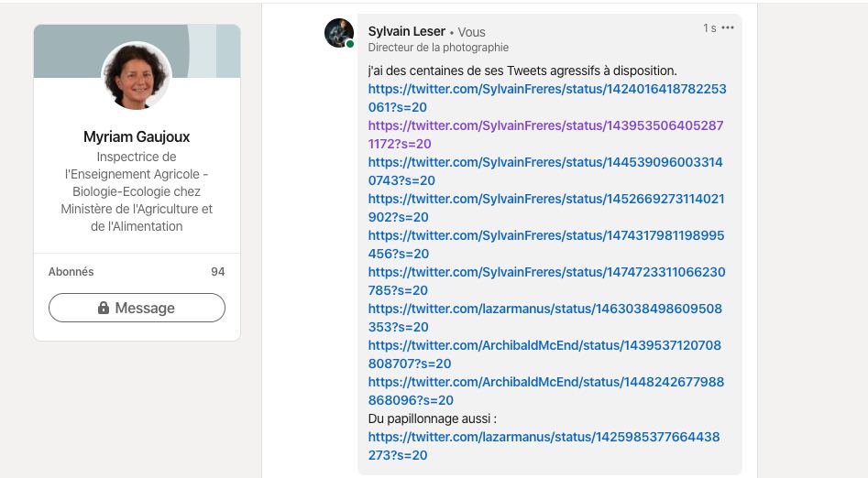The image size is (868, 478).
Task: Click the 'Directeur de la photographie' headline
Action: (438, 48)
